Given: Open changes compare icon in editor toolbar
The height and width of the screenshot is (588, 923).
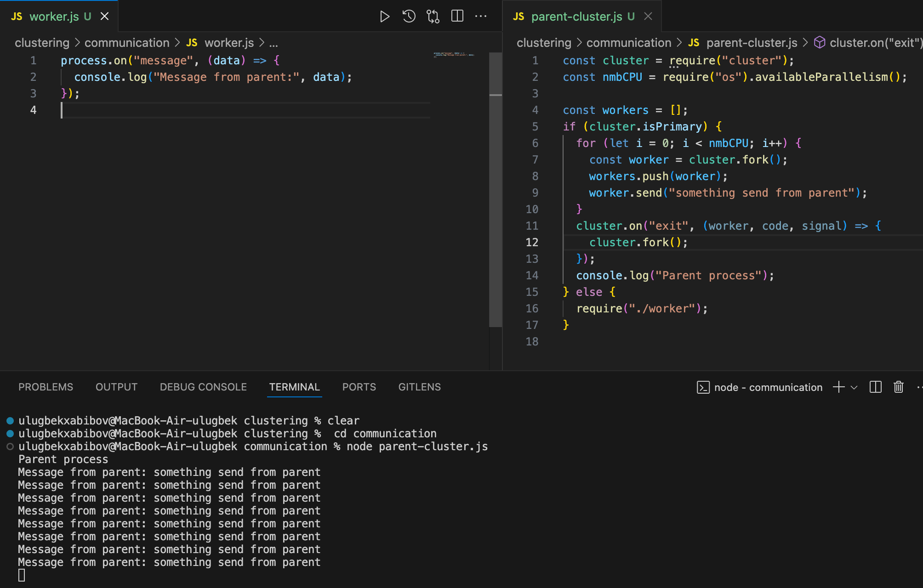Looking at the screenshot, I should click(433, 17).
